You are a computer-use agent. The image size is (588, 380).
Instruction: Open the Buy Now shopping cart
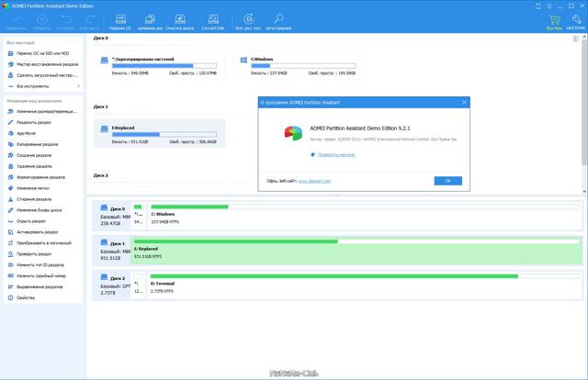click(554, 22)
